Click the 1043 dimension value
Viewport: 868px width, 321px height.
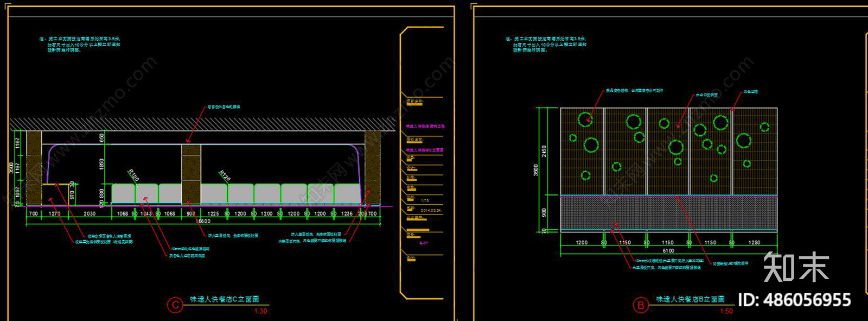(x=146, y=213)
